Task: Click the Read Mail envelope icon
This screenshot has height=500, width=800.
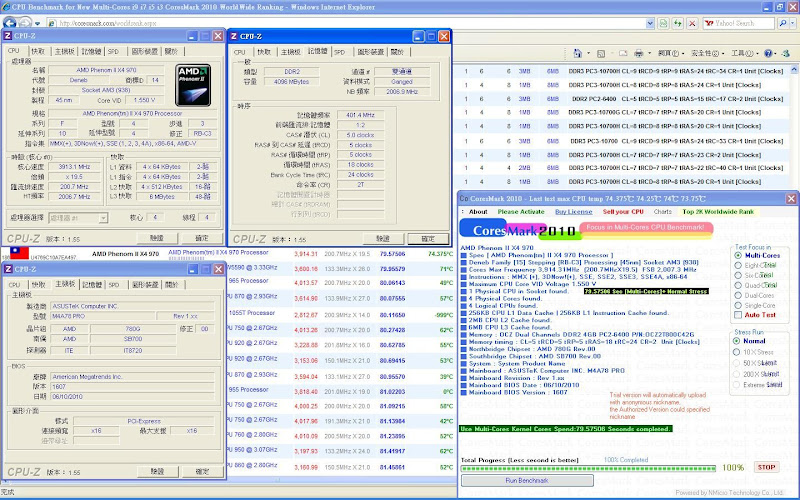Action: point(623,53)
